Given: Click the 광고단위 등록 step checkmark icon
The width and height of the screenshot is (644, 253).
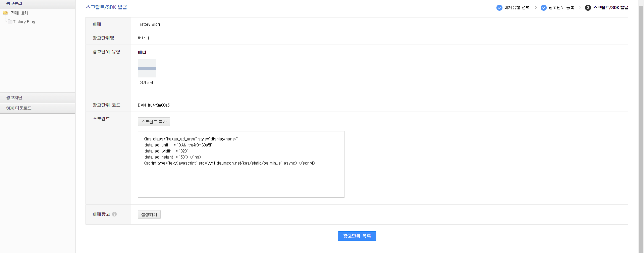Looking at the screenshot, I should (x=544, y=8).
